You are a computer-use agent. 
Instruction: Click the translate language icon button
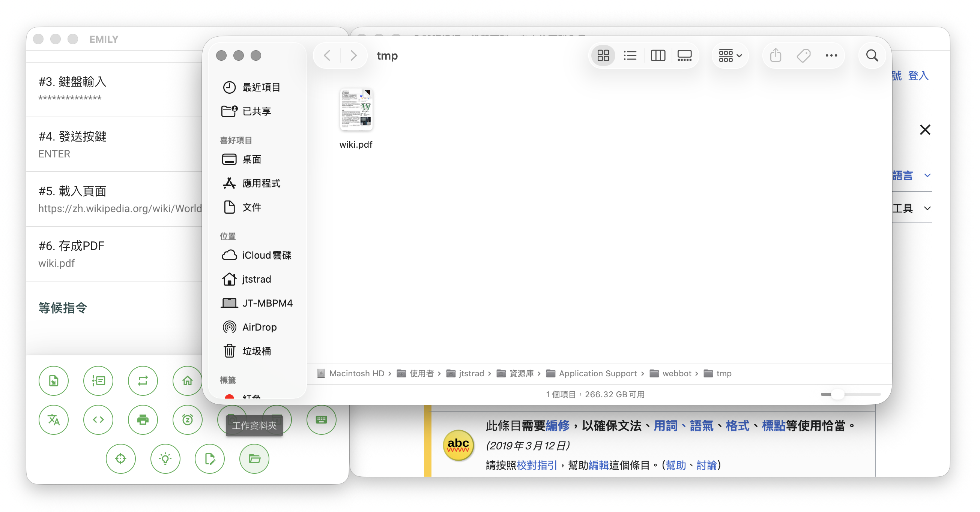54,420
